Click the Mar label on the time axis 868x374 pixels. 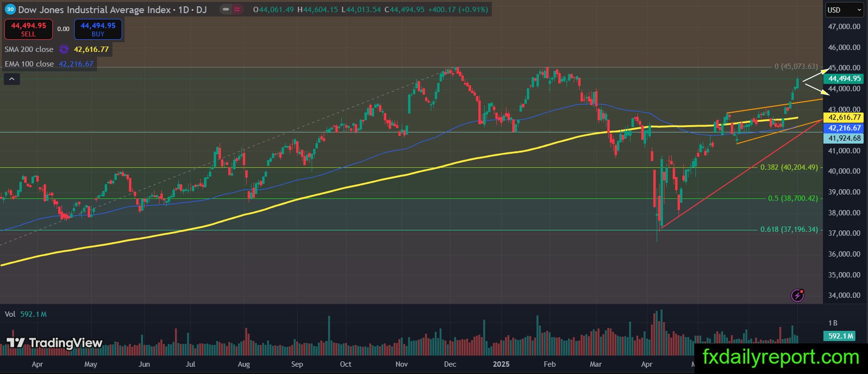(596, 364)
